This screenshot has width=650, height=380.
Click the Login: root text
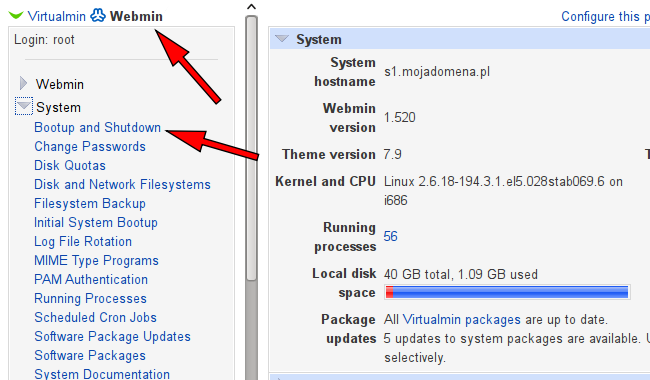coord(44,39)
